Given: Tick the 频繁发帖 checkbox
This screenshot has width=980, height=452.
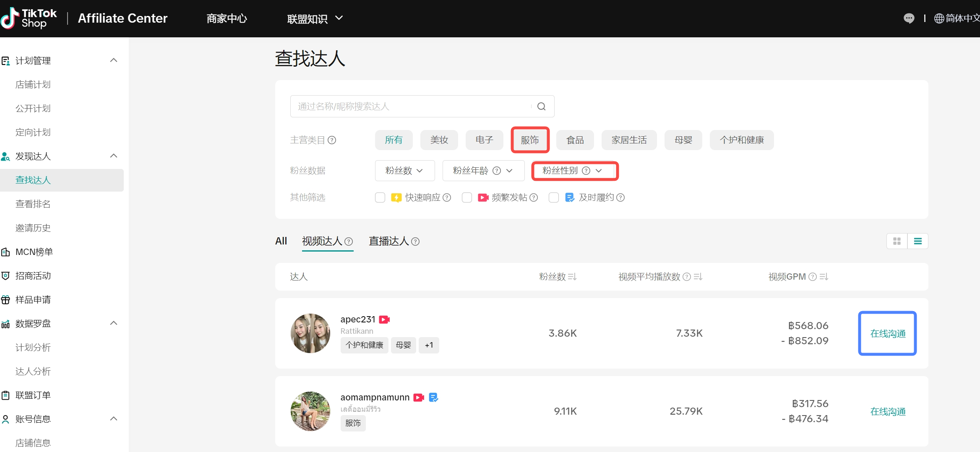Looking at the screenshot, I should coord(467,197).
